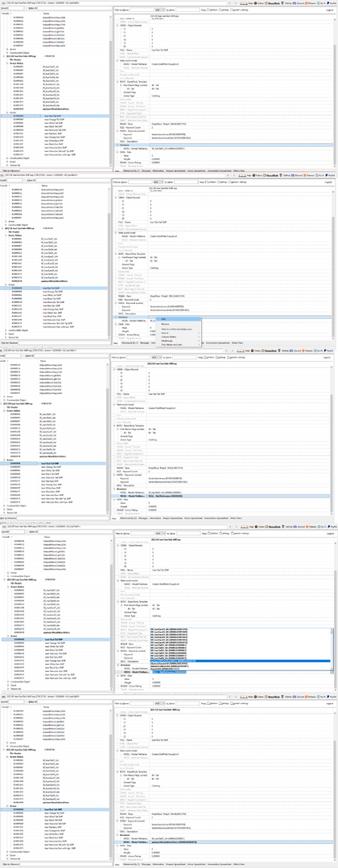
Task: Open NexusMods link in the open-dropdown-list screenshot
Action: [x=273, y=526]
